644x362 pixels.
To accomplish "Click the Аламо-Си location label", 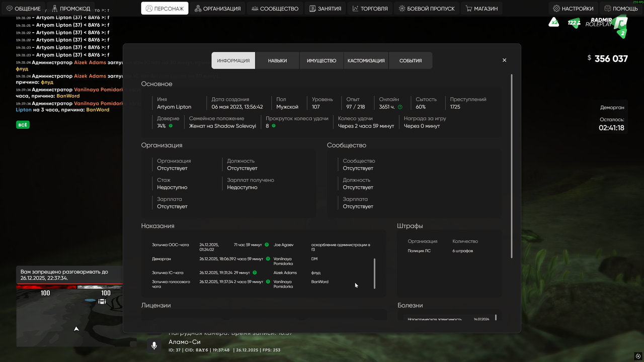I will click(x=185, y=342).
